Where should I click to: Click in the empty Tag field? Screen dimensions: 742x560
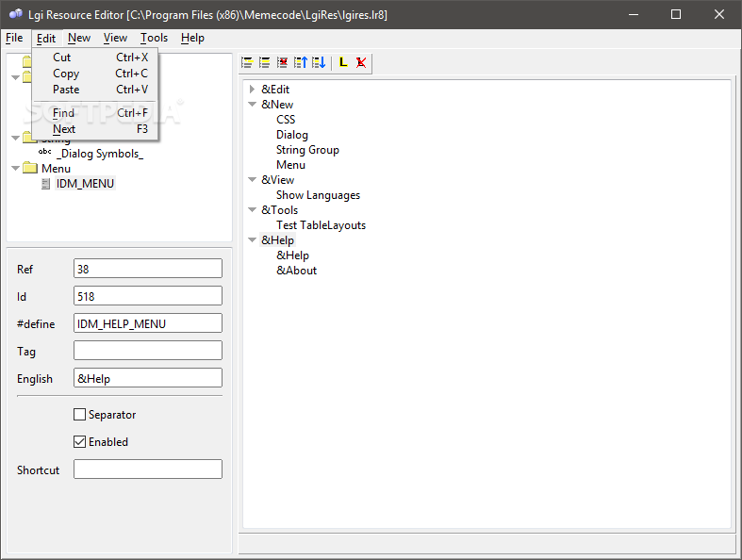point(148,351)
